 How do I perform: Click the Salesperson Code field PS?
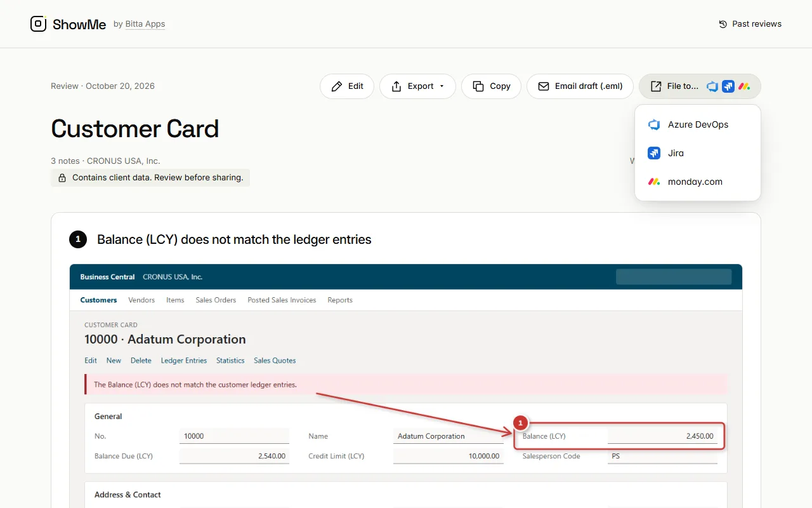(x=662, y=456)
